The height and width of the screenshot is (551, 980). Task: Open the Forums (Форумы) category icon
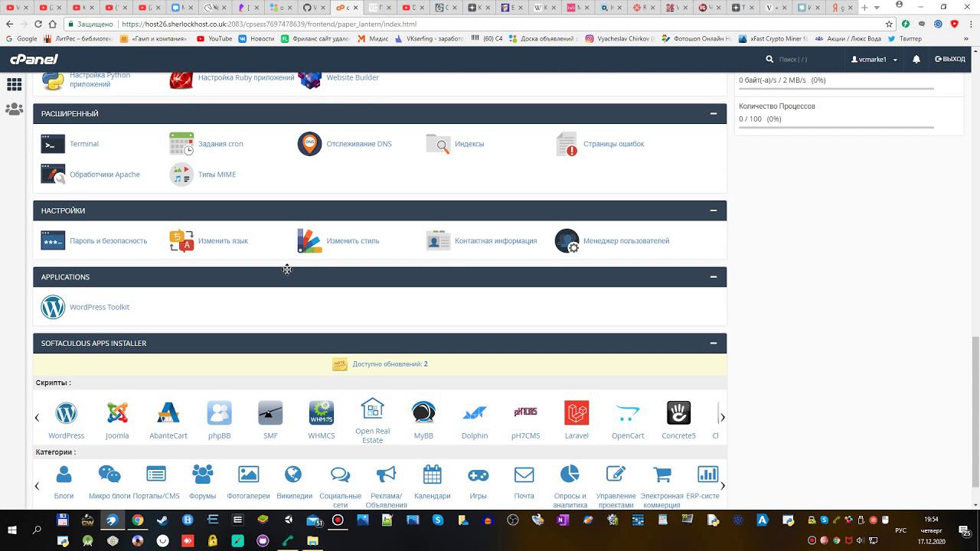click(x=202, y=474)
